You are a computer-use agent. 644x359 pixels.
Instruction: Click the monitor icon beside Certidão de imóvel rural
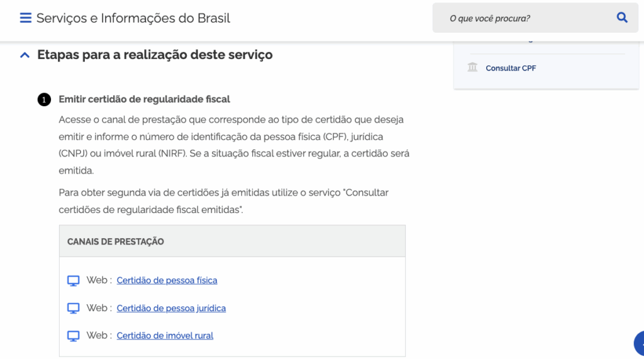(x=74, y=336)
